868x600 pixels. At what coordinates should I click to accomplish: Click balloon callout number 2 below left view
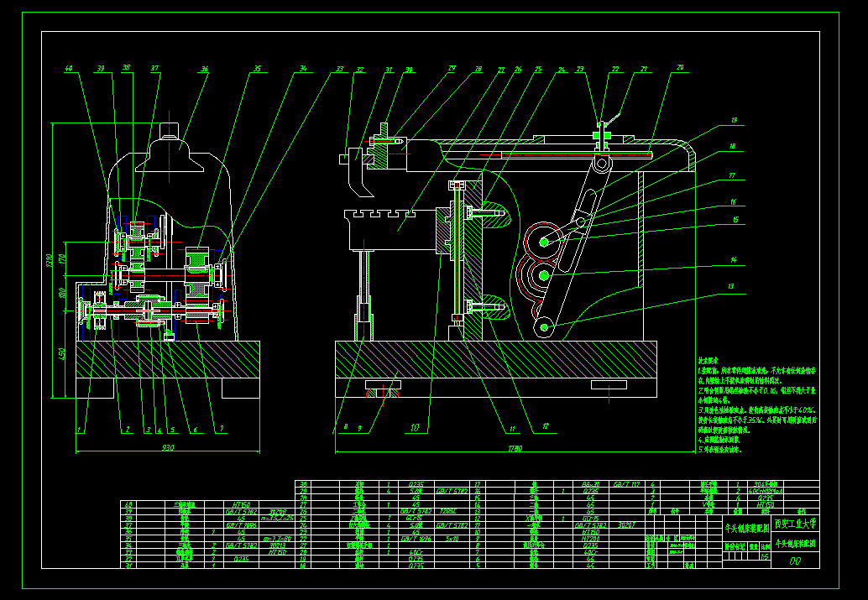(128, 429)
